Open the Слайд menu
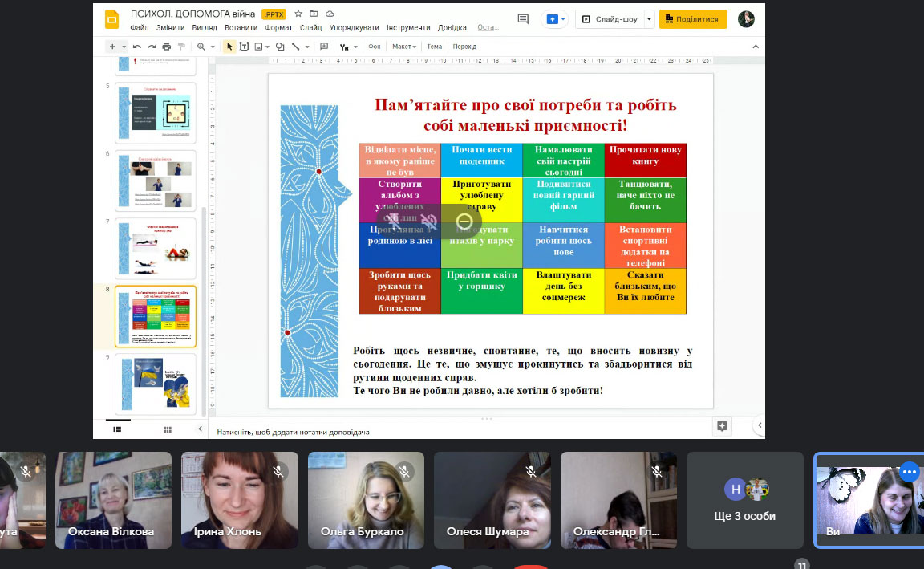924x569 pixels. (x=310, y=28)
